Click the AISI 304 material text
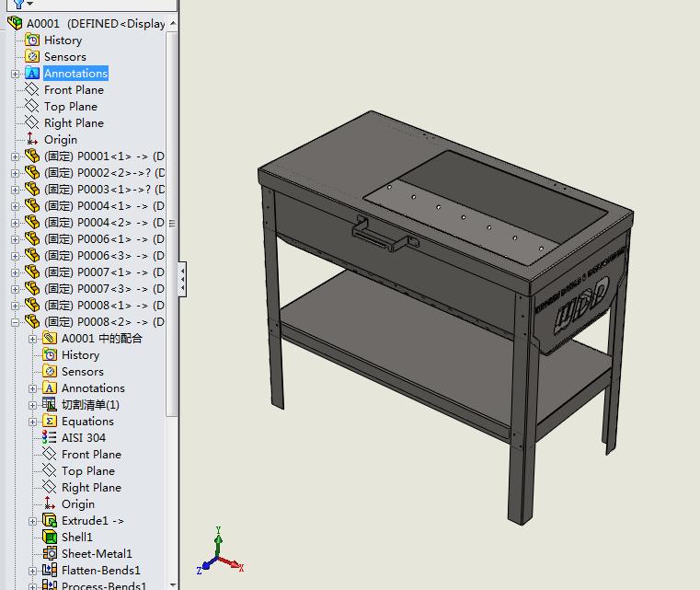 tap(84, 437)
